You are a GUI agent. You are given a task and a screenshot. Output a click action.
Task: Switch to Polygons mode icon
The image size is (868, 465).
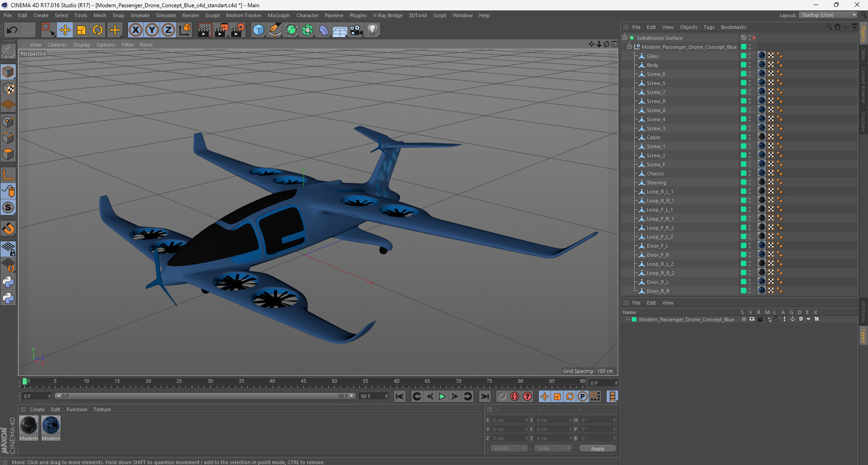[8, 154]
